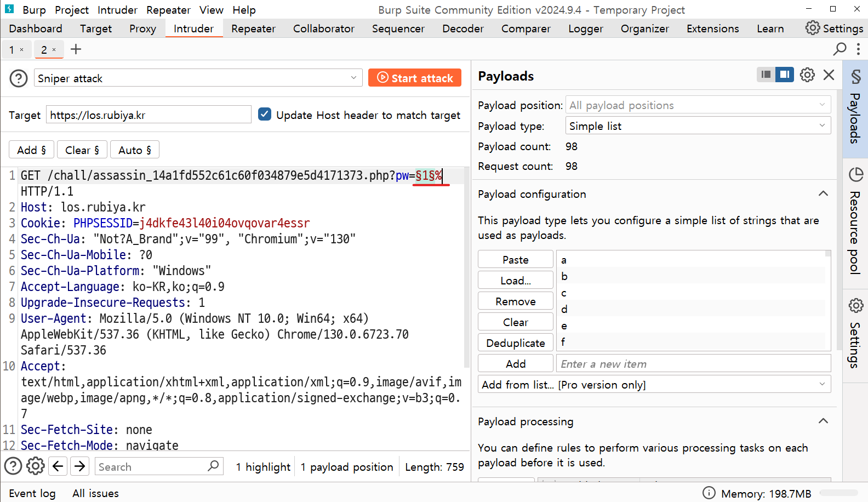
Task: Switch to the Organizer tab
Action: [645, 28]
